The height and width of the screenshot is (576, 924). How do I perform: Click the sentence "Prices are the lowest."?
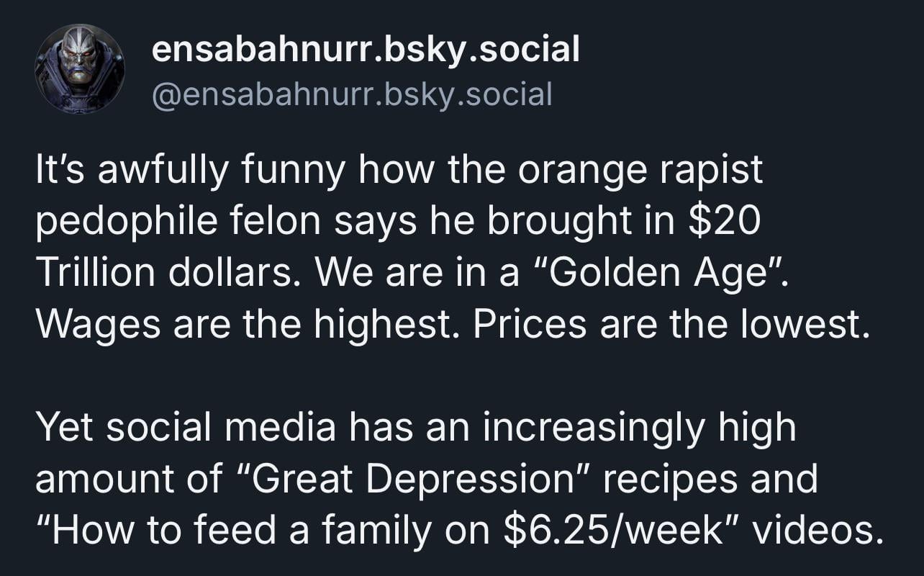tap(667, 325)
